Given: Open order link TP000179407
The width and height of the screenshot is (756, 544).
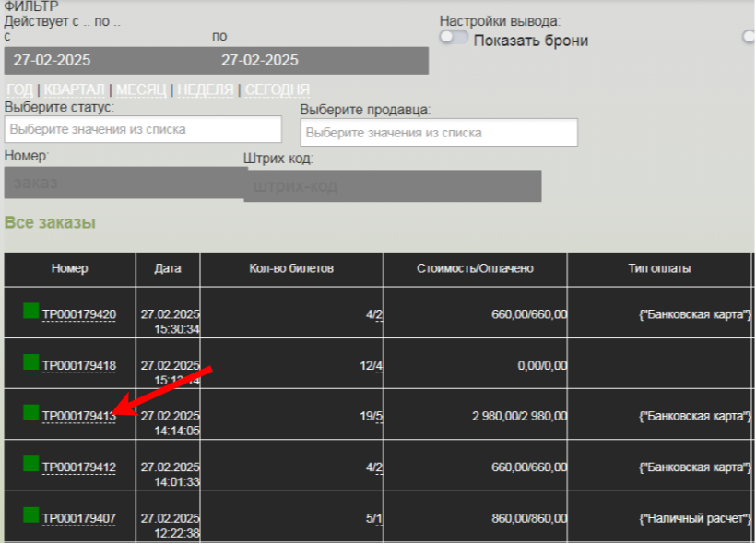Looking at the screenshot, I should point(79,519).
